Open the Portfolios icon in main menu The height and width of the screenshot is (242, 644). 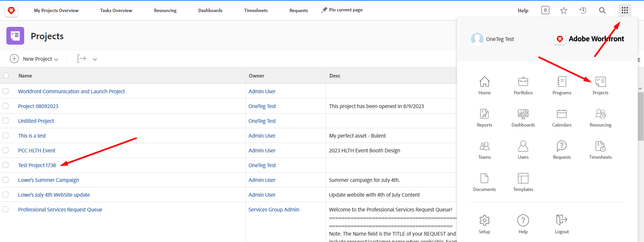(523, 82)
